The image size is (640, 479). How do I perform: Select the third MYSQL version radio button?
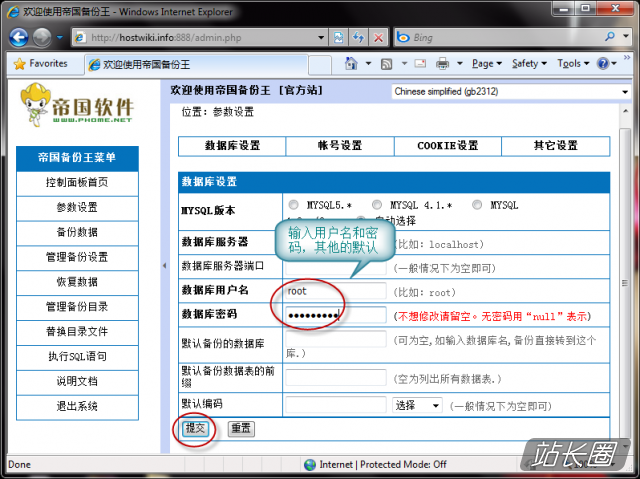click(477, 204)
